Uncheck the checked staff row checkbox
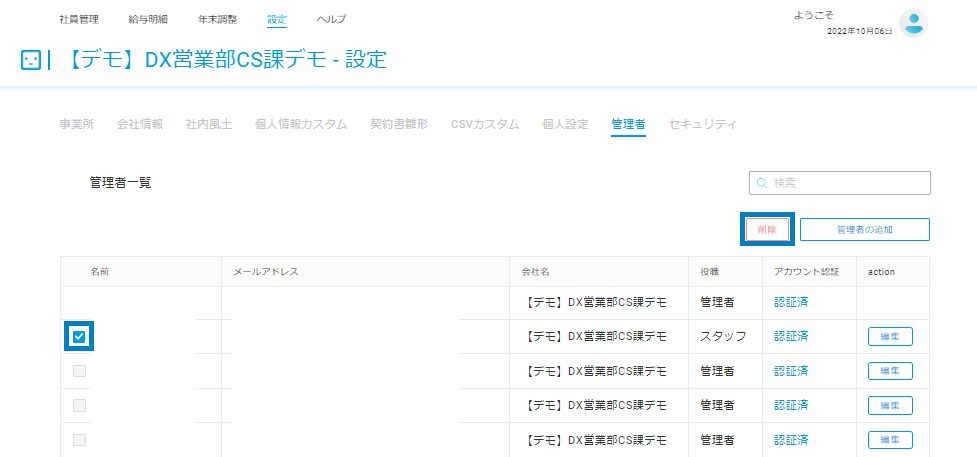This screenshot has width=977, height=457. 79,337
